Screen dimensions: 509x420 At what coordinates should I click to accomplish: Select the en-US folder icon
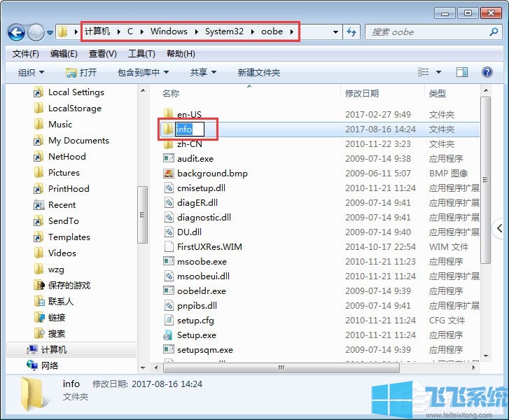(168, 114)
